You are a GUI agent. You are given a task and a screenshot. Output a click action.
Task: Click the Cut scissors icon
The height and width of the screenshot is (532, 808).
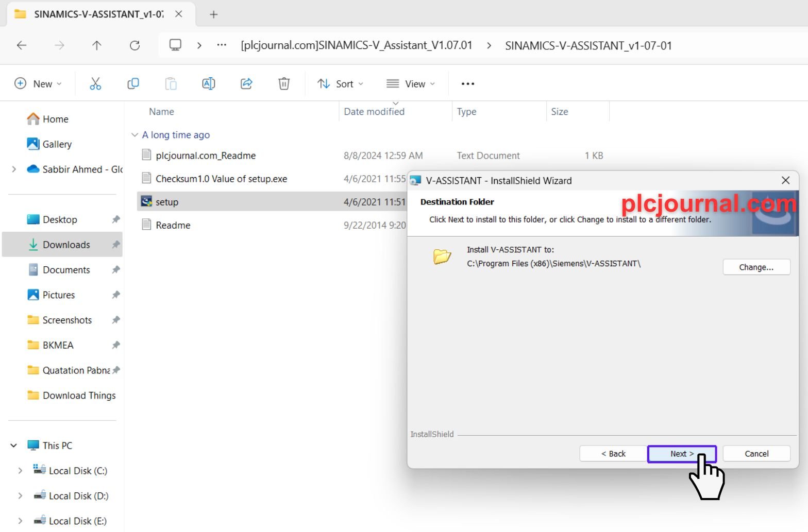[x=95, y=83]
